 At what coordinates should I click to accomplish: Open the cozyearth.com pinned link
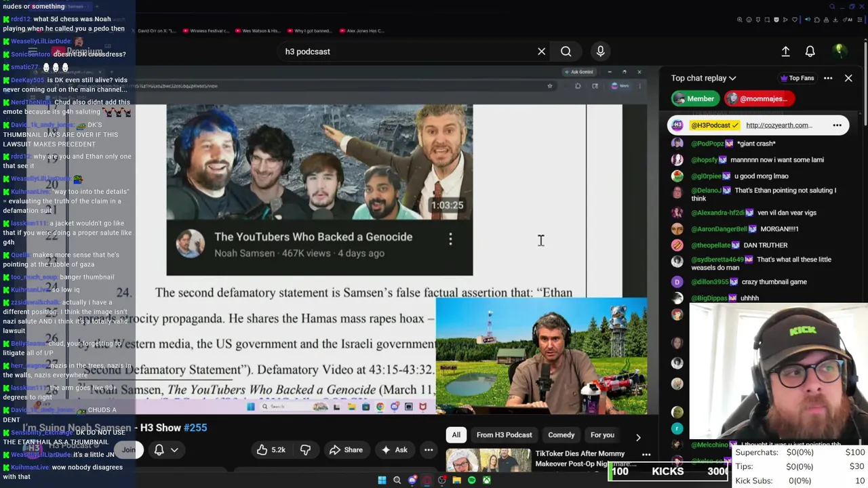[x=778, y=125]
